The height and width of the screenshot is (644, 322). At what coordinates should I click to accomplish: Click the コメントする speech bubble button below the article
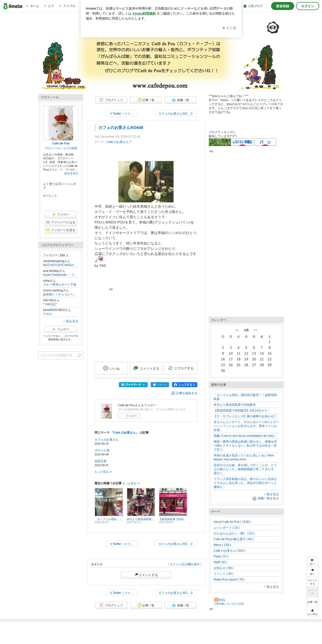coord(146,368)
